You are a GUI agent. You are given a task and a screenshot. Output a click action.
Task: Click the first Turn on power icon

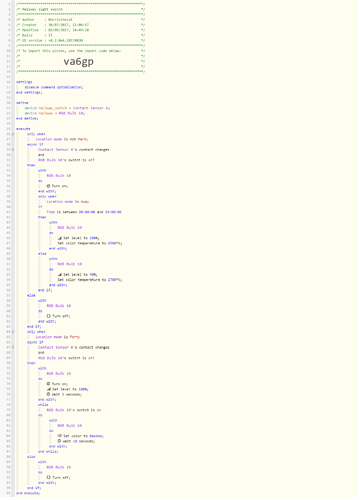pyautogui.click(x=48, y=186)
